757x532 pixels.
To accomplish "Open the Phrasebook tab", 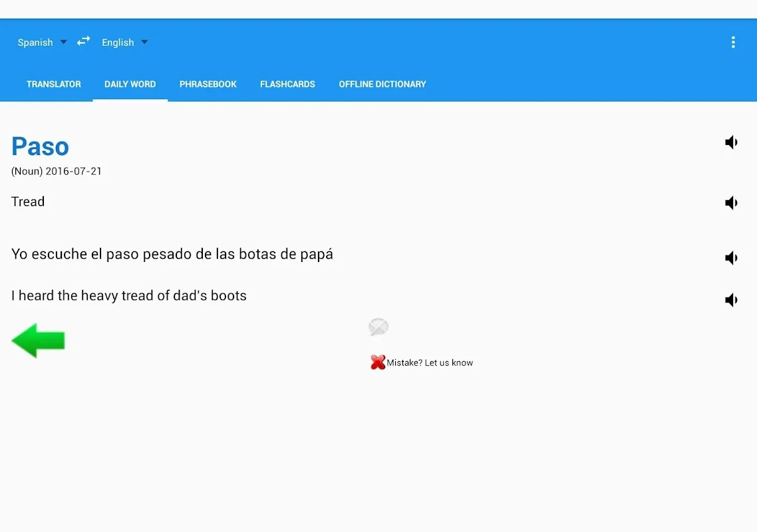I will click(208, 84).
